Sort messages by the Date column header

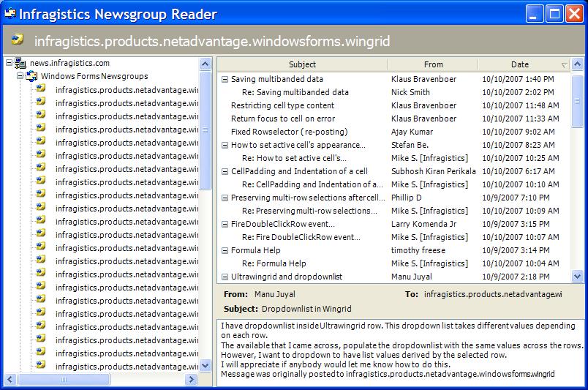pos(524,64)
